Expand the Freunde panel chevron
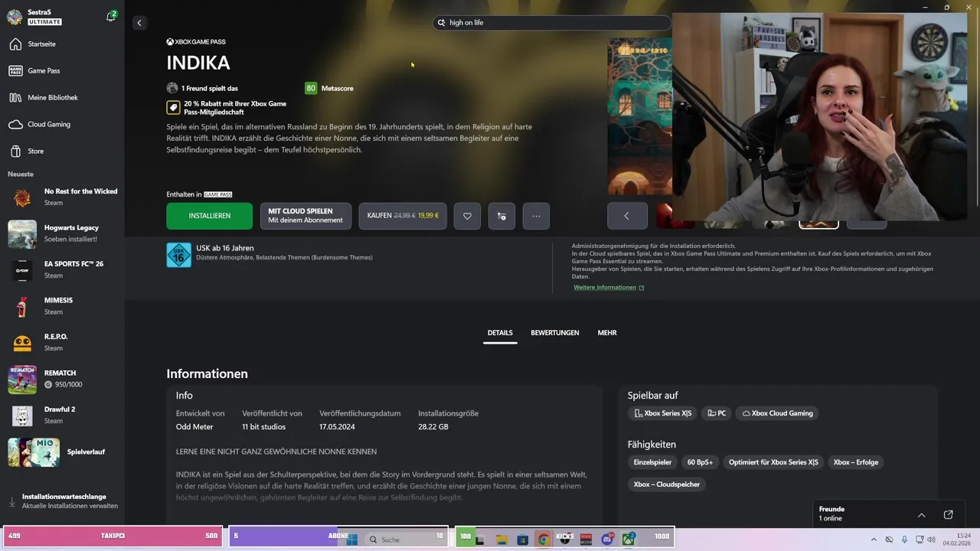The width and height of the screenshot is (980, 551). [x=922, y=515]
